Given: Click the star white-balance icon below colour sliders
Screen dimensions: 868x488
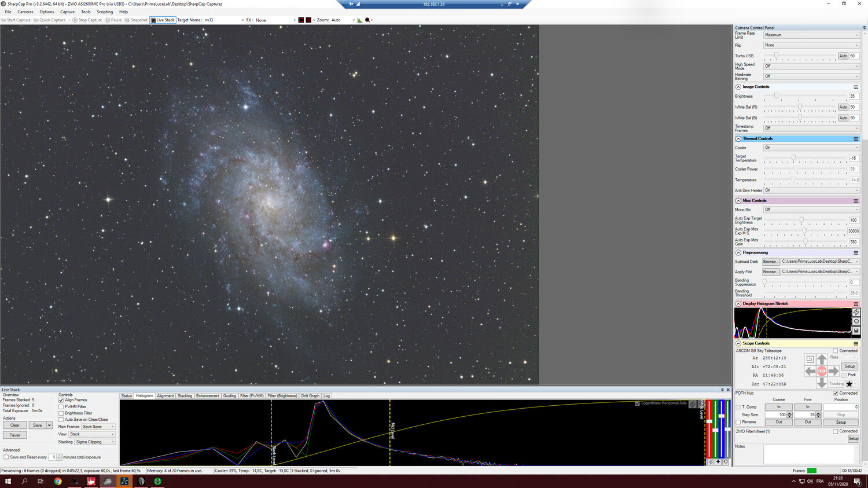Looking at the screenshot, I should (718, 462).
